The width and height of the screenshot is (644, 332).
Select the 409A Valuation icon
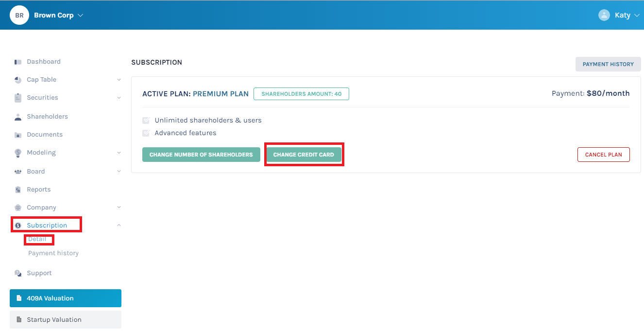coord(19,298)
